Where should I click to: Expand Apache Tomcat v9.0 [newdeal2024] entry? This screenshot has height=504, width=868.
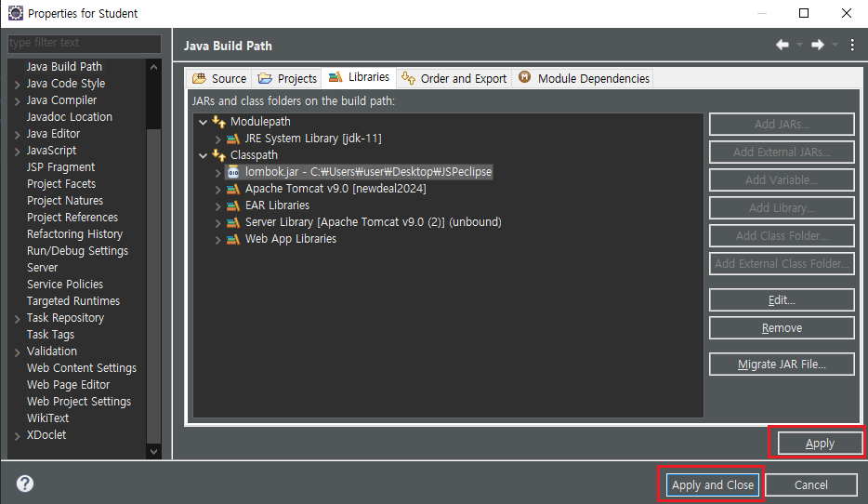click(218, 190)
